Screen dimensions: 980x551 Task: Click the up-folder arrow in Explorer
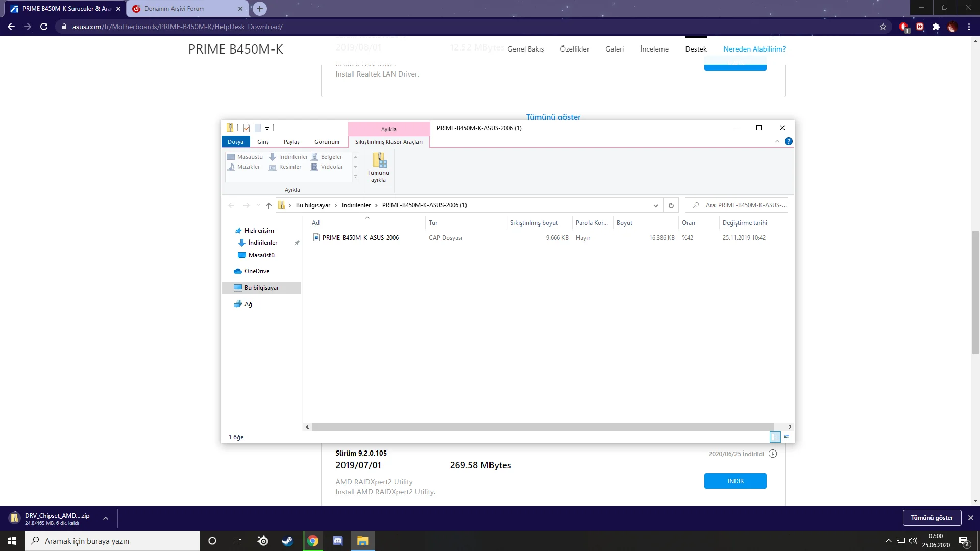point(268,205)
